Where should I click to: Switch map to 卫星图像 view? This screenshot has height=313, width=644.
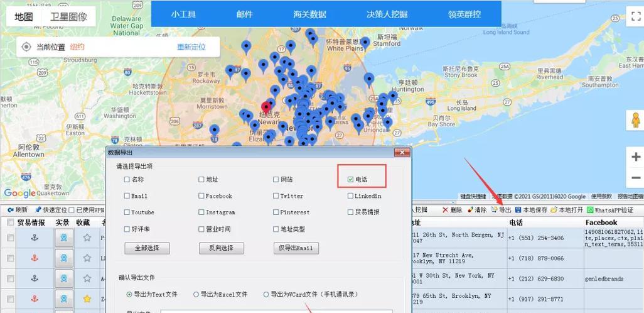pyautogui.click(x=68, y=16)
